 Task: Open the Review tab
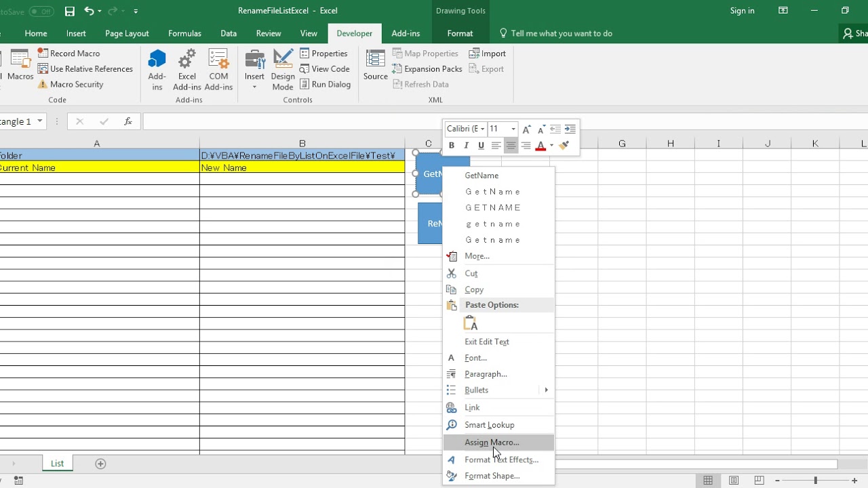pyautogui.click(x=269, y=33)
